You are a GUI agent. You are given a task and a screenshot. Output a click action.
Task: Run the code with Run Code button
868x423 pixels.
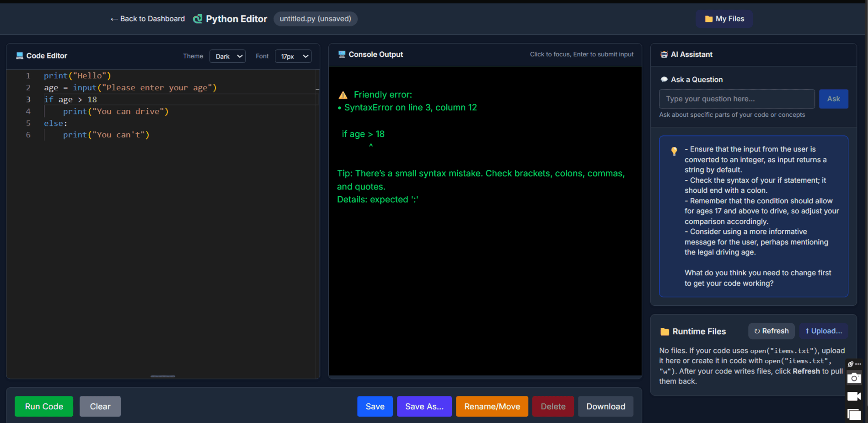pyautogui.click(x=43, y=406)
